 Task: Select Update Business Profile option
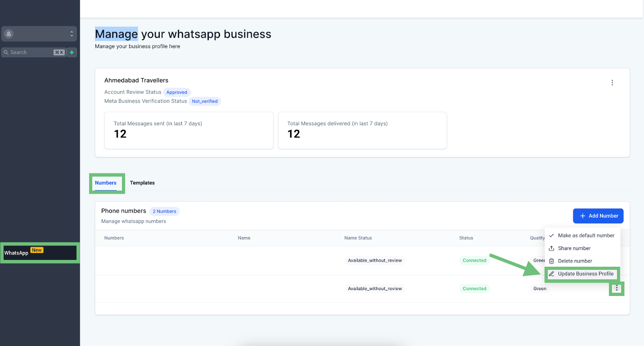point(582,273)
